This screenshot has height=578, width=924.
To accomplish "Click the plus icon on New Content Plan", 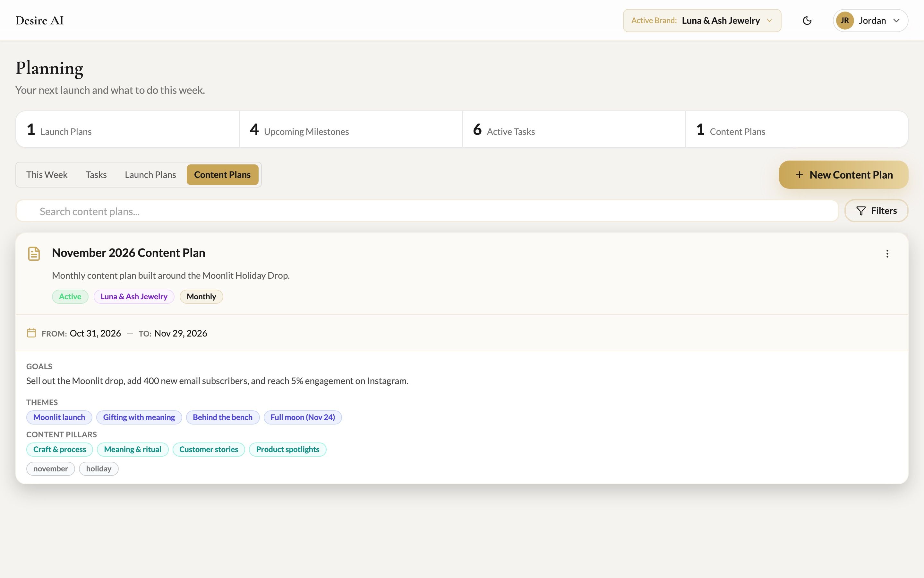I will 799,175.
